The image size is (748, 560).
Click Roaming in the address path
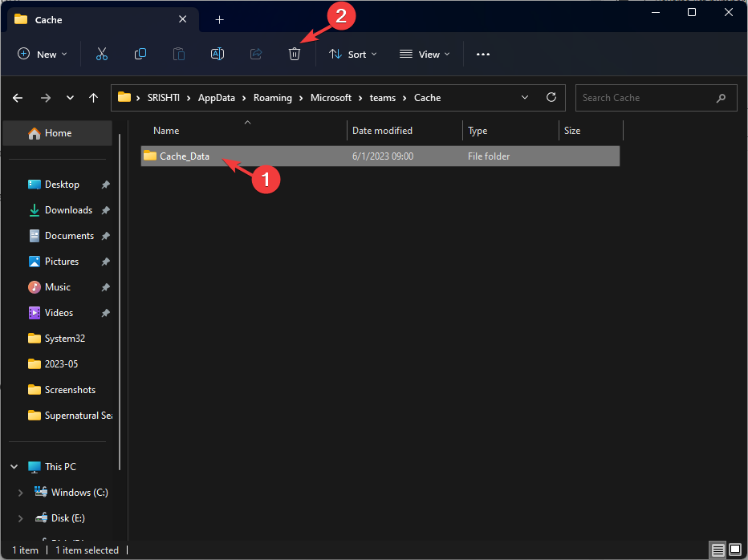[x=272, y=98]
